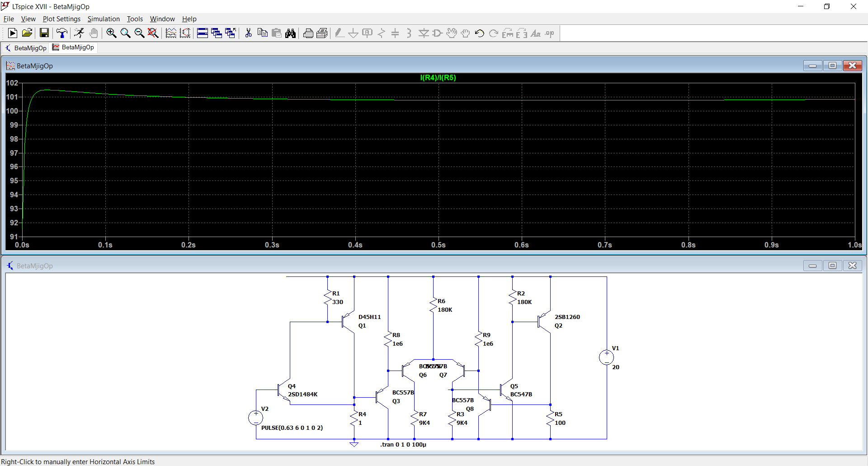Click the 0.5s horizontal axis label

point(438,245)
